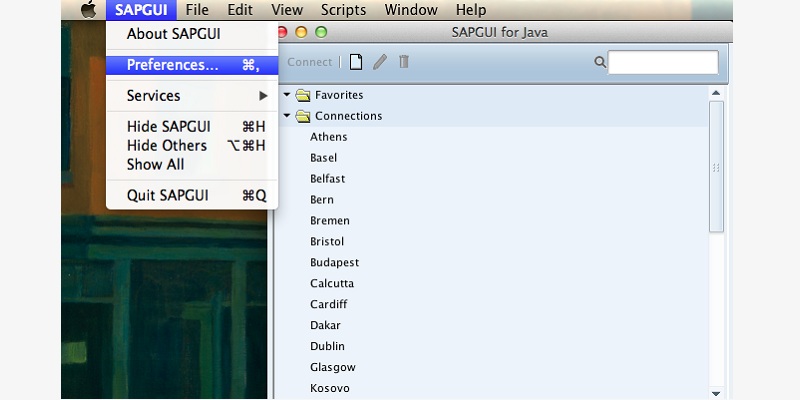The image size is (800, 400).
Task: Select the Basel connection
Action: [323, 158]
